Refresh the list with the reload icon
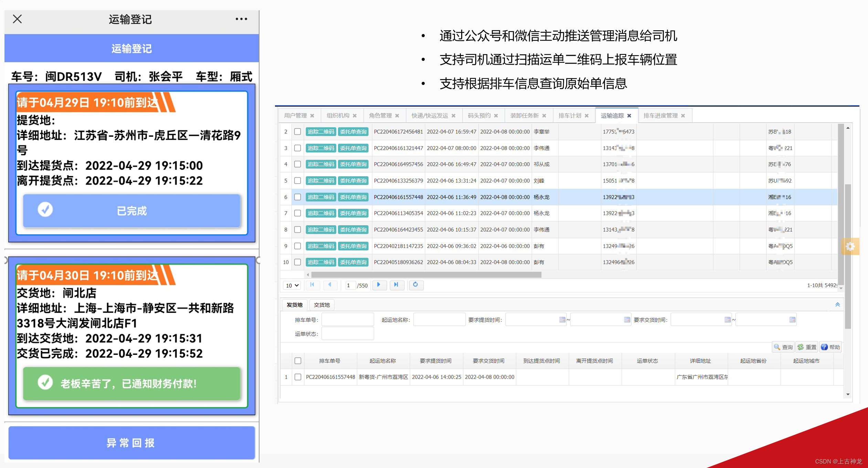Viewport: 868px width, 468px height. [x=416, y=285]
